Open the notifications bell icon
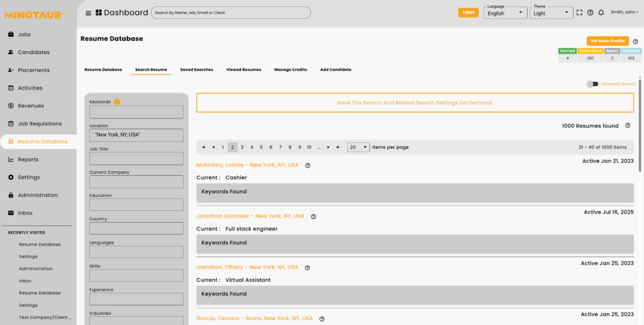Image resolution: width=644 pixels, height=325 pixels. 601,13
